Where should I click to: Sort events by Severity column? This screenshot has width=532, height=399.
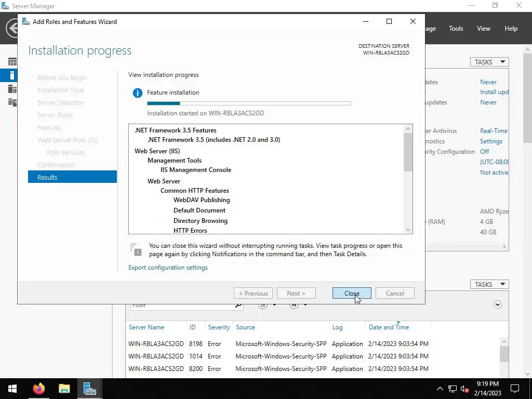tap(219, 327)
